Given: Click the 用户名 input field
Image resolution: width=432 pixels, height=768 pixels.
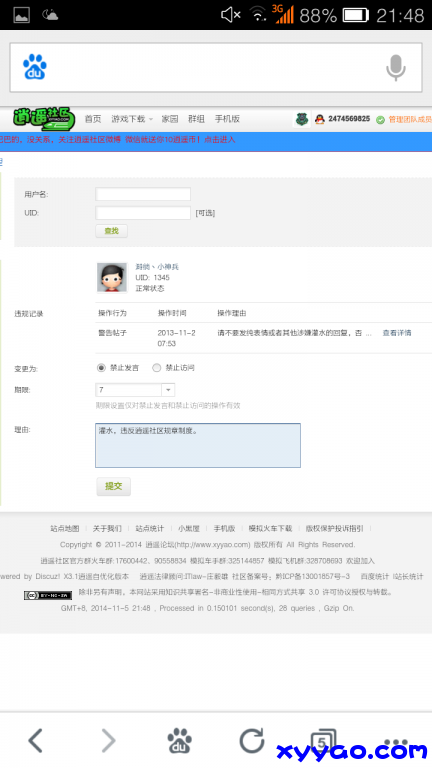Looking at the screenshot, I should tap(143, 194).
